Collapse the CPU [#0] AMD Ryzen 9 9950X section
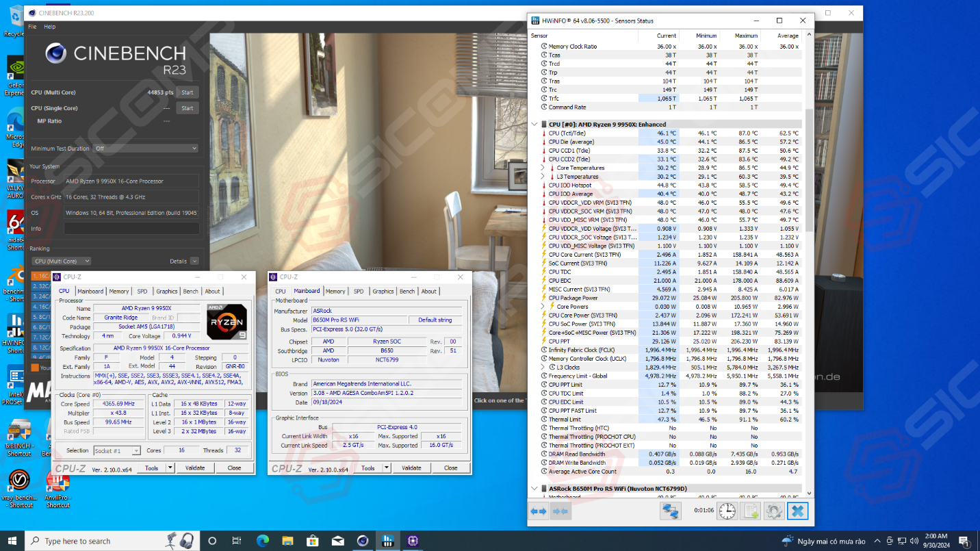This screenshot has height=551, width=980. point(535,125)
